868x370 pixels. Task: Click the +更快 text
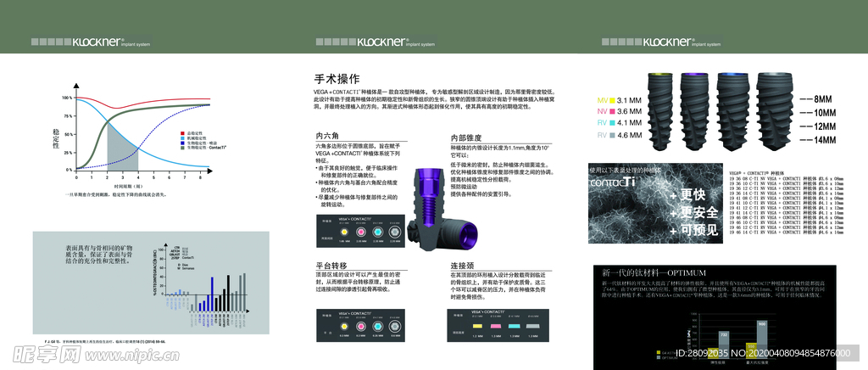(687, 195)
